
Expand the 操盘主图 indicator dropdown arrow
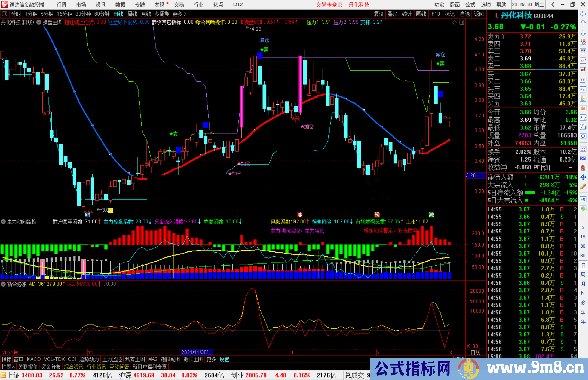click(39, 22)
